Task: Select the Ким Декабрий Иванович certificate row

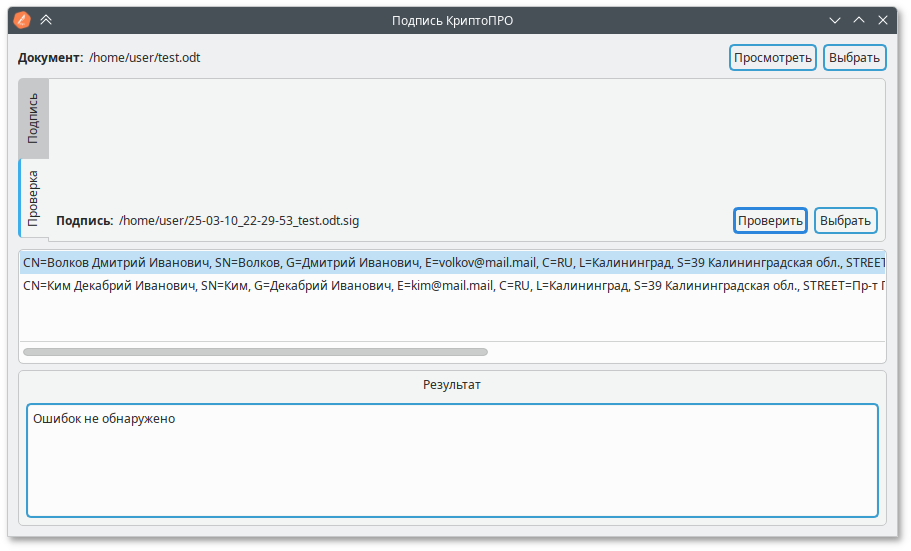Action: 450,285
